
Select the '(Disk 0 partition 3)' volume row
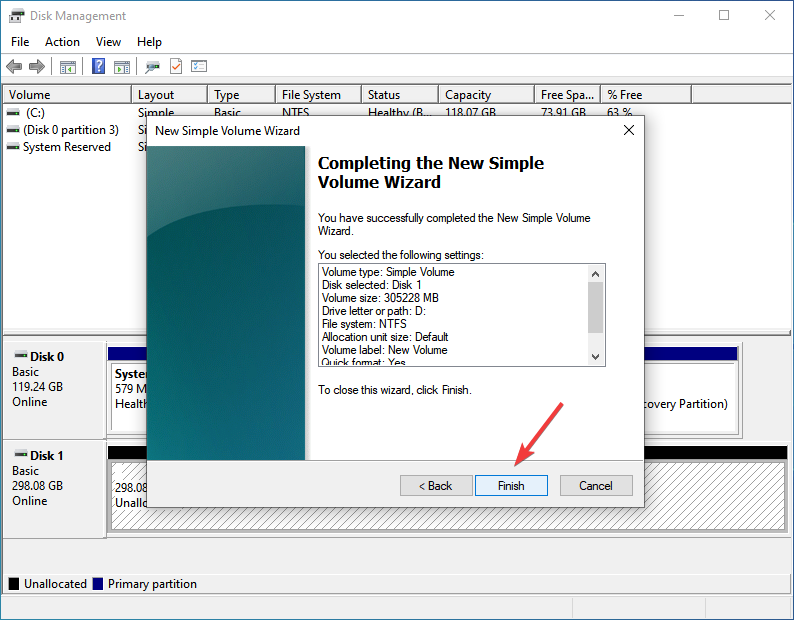point(71,130)
